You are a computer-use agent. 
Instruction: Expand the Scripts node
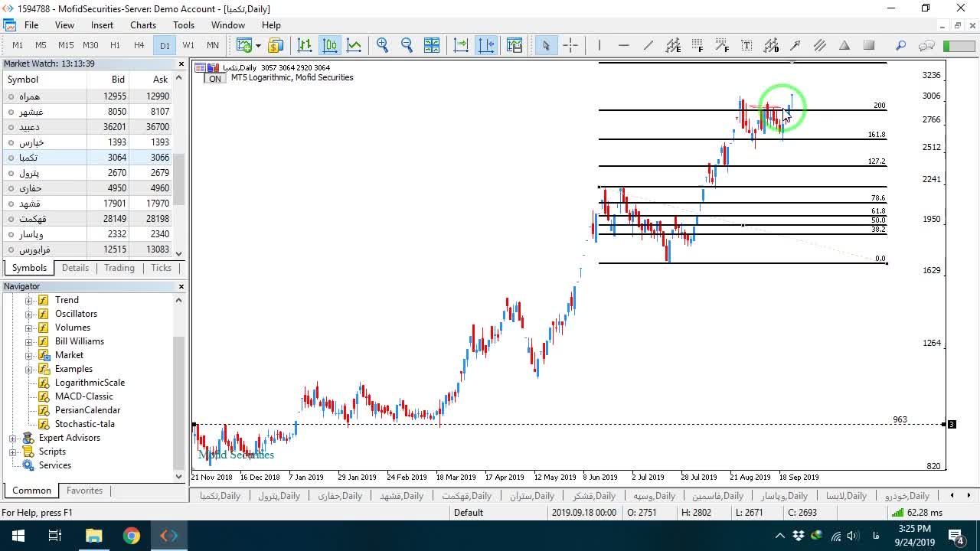[12, 452]
